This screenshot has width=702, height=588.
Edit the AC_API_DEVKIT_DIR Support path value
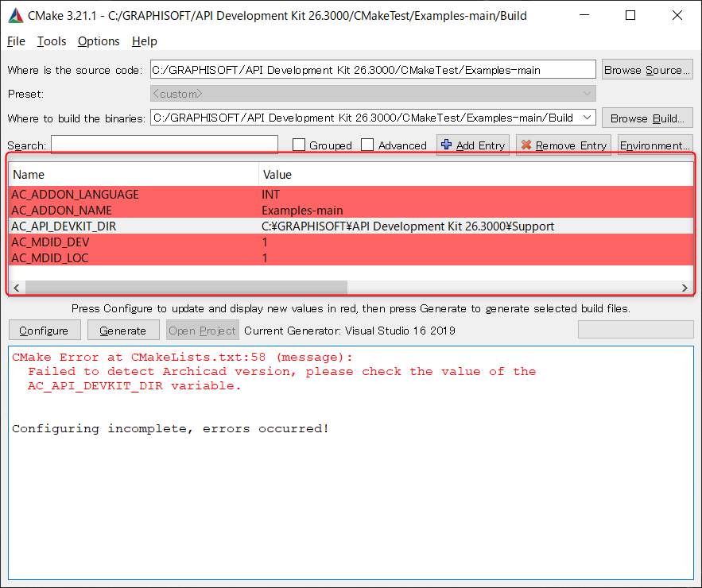408,226
